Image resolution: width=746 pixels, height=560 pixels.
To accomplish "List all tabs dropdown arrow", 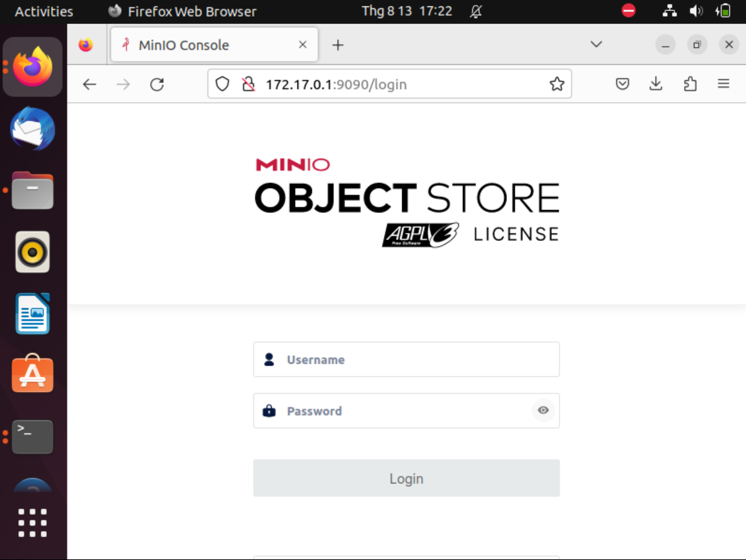I will point(596,45).
